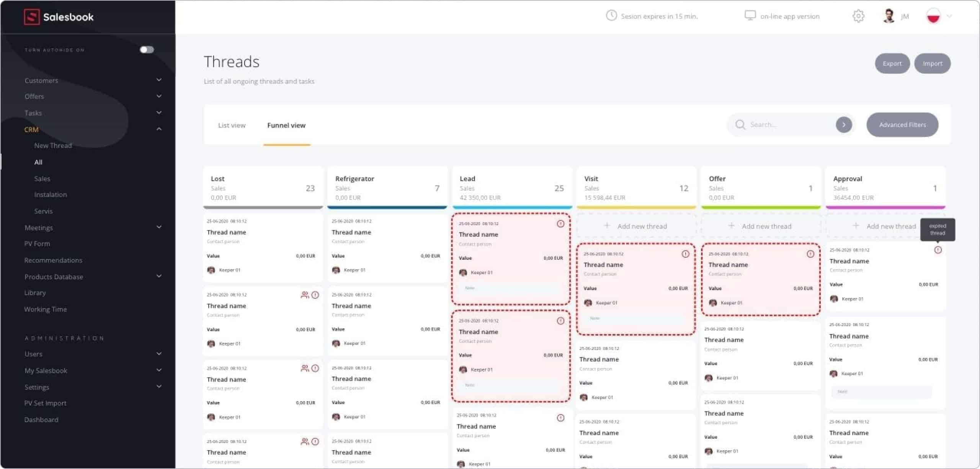This screenshot has height=469, width=980.
Task: Open Library in sidebar
Action: click(35, 293)
